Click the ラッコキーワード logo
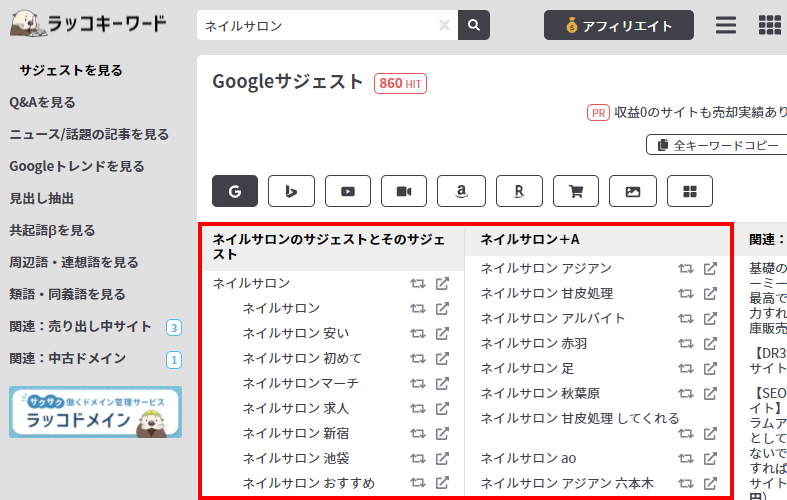 pyautogui.click(x=88, y=24)
